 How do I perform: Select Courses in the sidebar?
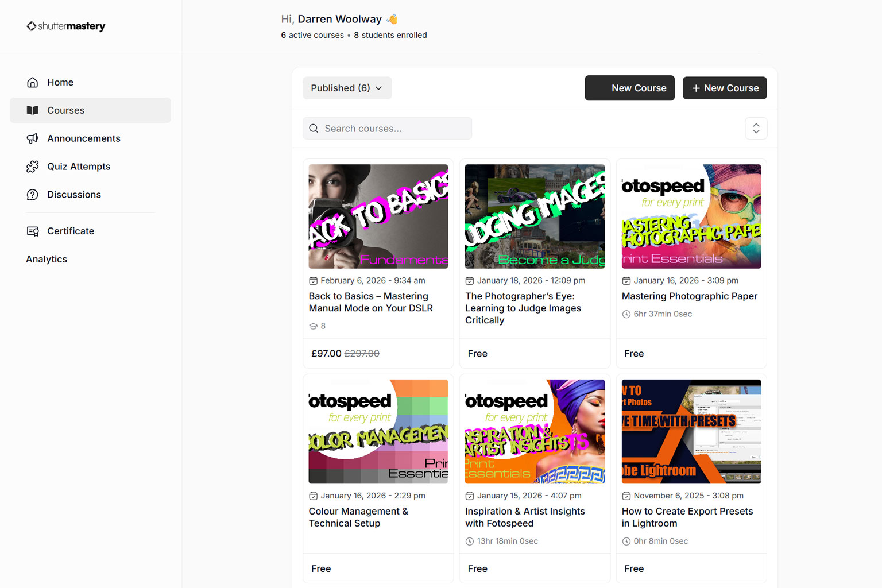click(x=90, y=110)
